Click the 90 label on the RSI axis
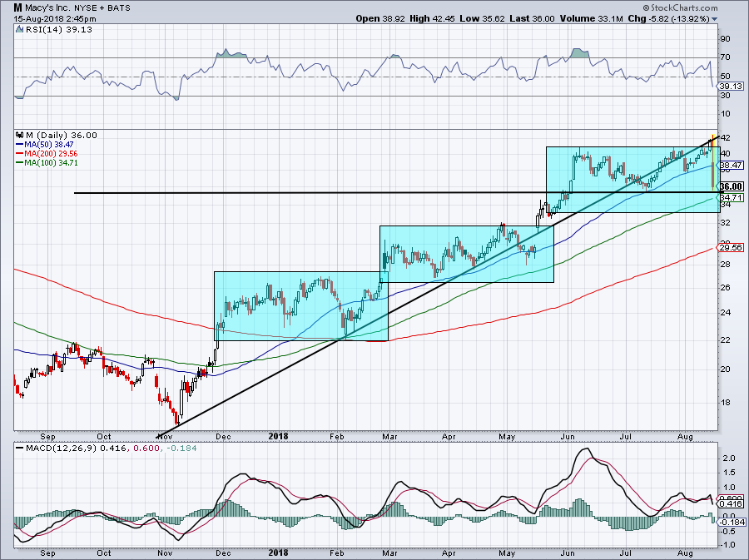 pyautogui.click(x=725, y=38)
